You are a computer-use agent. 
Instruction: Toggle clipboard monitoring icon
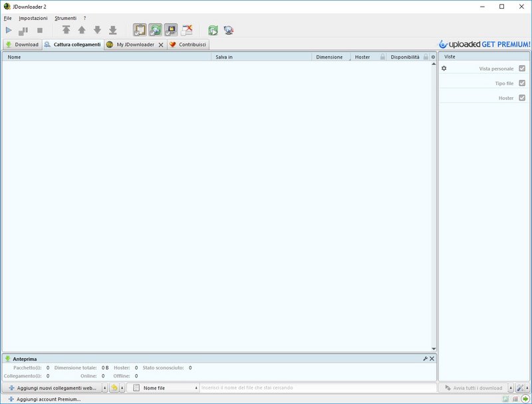140,30
